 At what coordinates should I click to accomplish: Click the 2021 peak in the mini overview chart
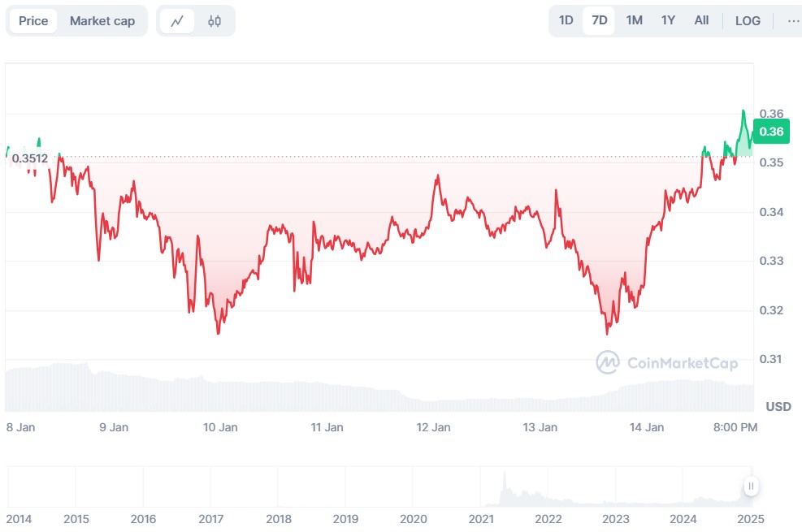(x=504, y=478)
